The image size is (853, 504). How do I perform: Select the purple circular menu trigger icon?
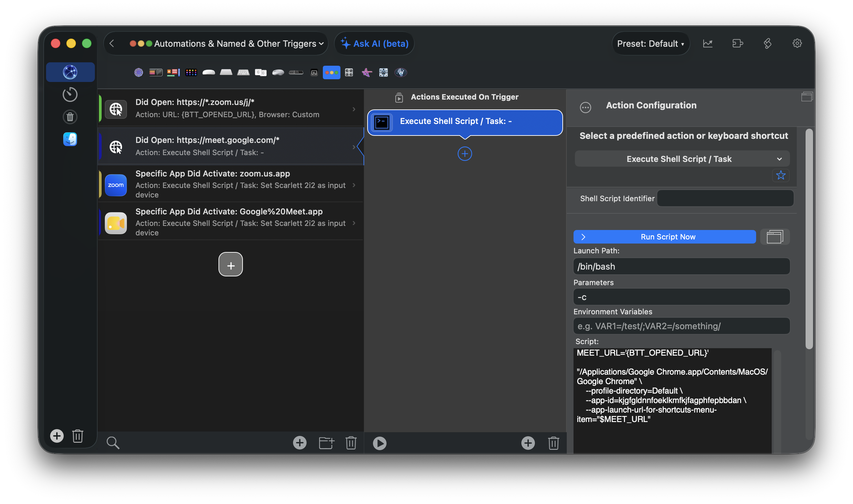[139, 72]
